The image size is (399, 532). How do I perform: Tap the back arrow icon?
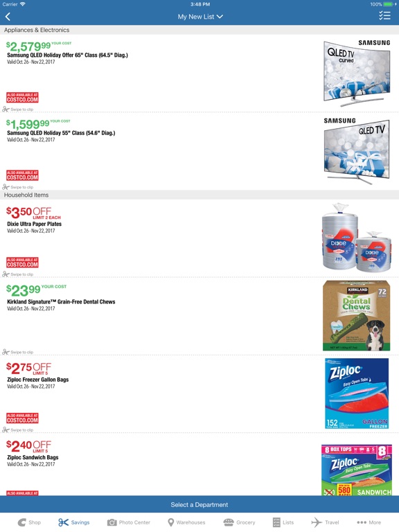pos(8,17)
